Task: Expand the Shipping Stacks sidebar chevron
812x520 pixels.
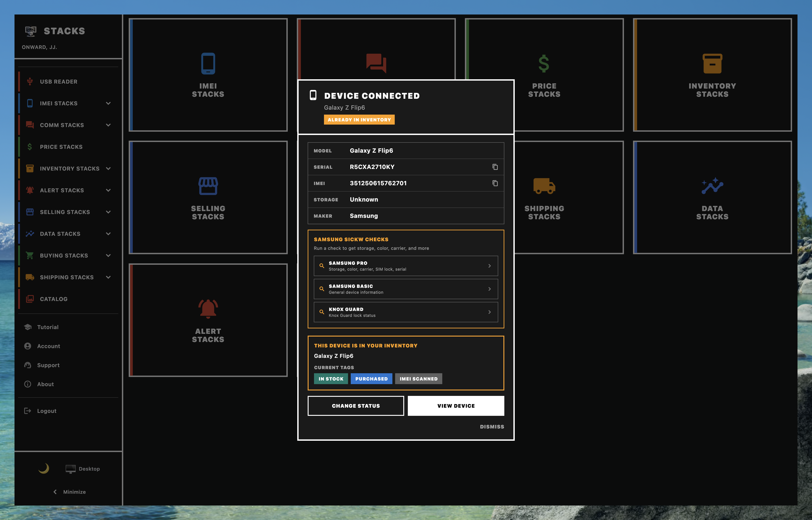Action: click(108, 277)
